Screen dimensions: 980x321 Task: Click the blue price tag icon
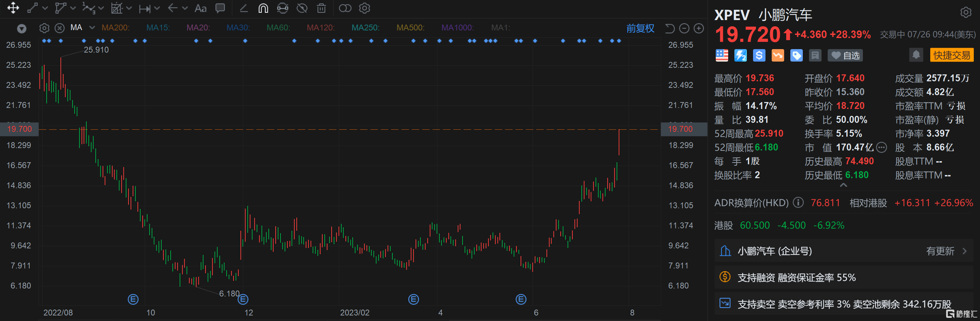[x=796, y=56]
